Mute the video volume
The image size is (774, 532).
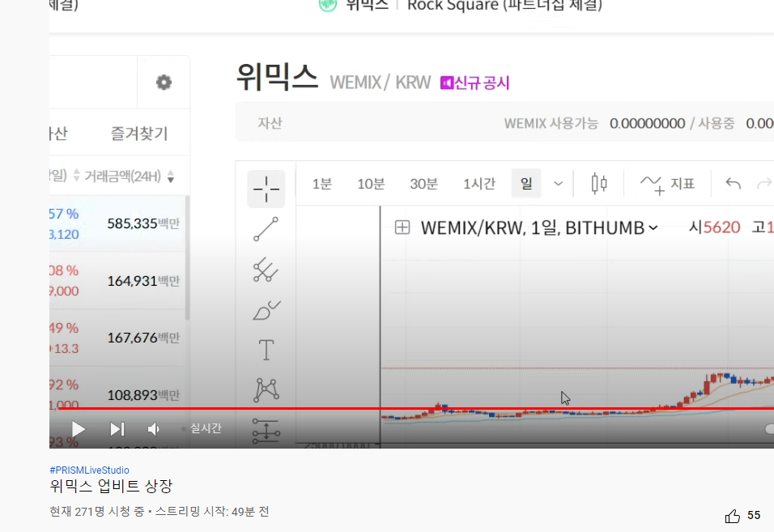(154, 429)
